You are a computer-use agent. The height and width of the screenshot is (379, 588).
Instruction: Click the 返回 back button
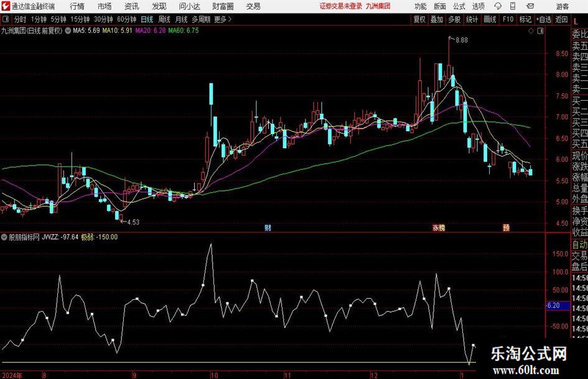561,19
